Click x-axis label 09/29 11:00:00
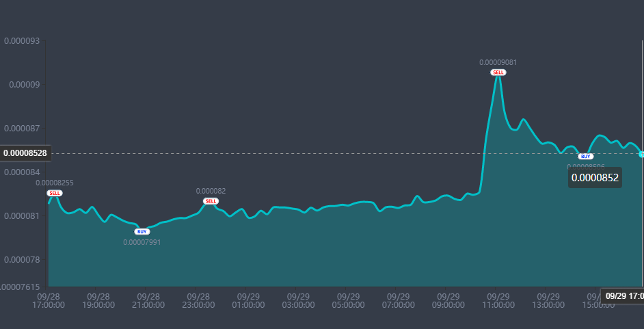Viewport: 644px width, 329px height. point(498,301)
